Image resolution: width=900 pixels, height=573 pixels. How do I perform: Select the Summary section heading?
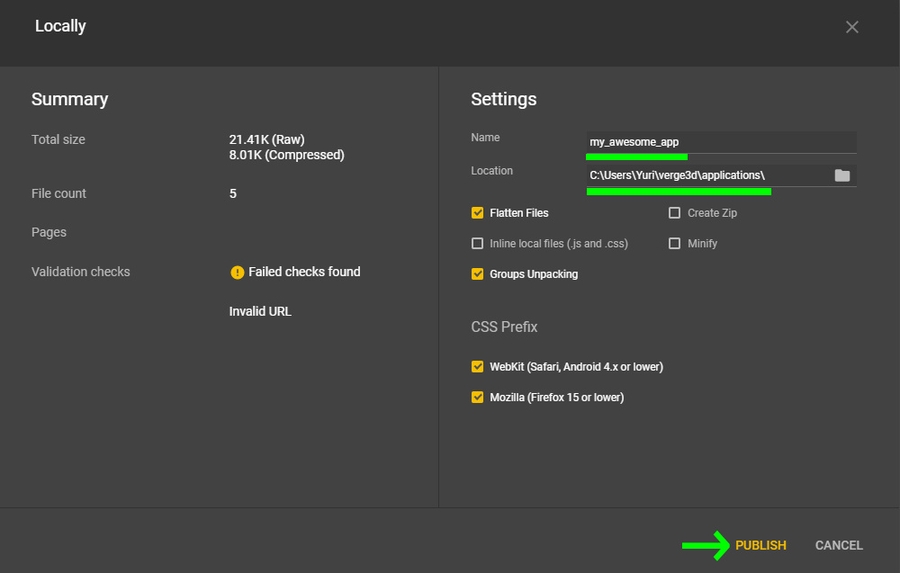[x=69, y=99]
